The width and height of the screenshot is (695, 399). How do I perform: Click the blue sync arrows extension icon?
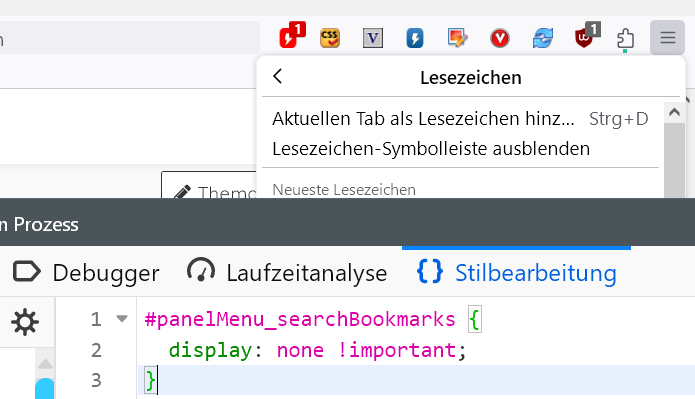tap(543, 38)
